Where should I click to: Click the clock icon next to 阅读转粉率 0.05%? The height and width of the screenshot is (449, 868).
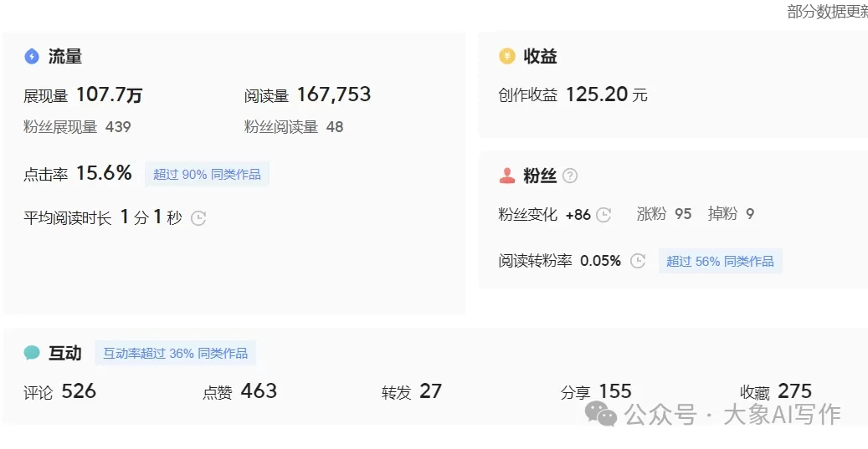(x=638, y=261)
